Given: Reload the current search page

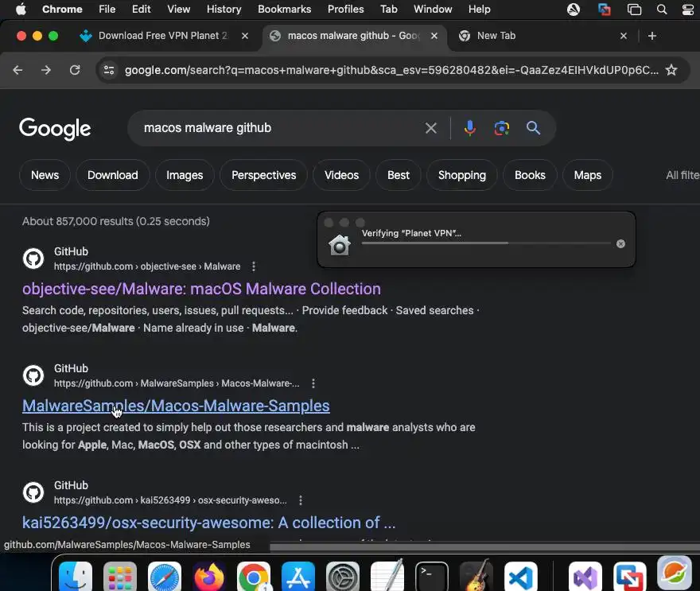Looking at the screenshot, I should pyautogui.click(x=75, y=70).
